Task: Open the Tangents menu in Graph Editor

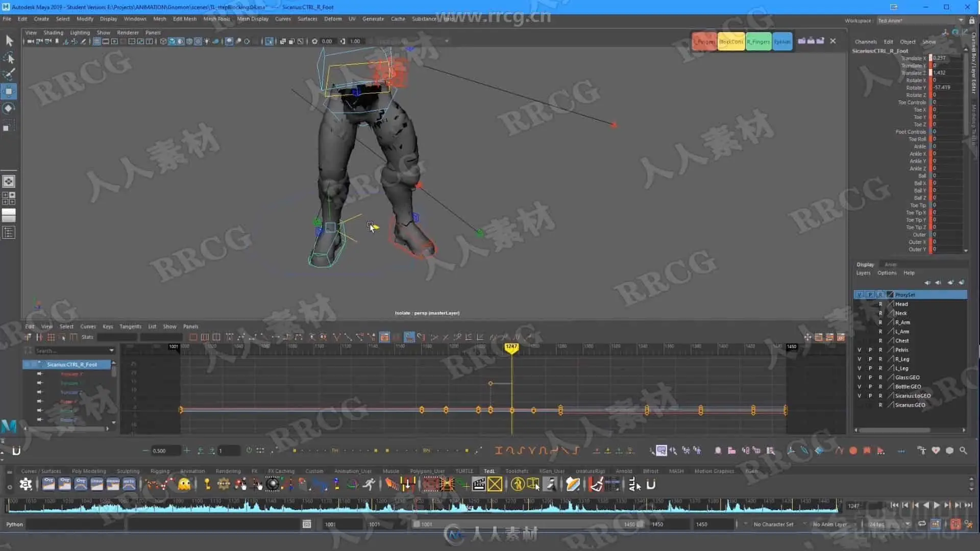Action: click(130, 327)
